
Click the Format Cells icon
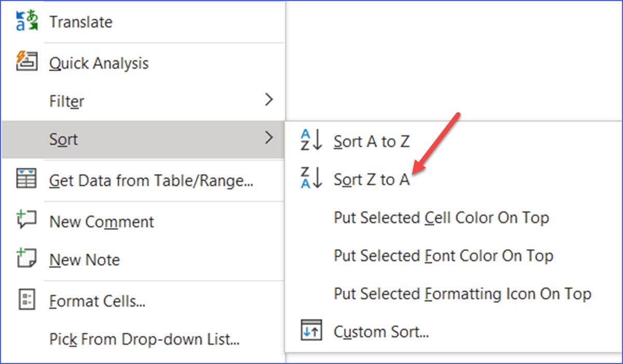pyautogui.click(x=26, y=300)
